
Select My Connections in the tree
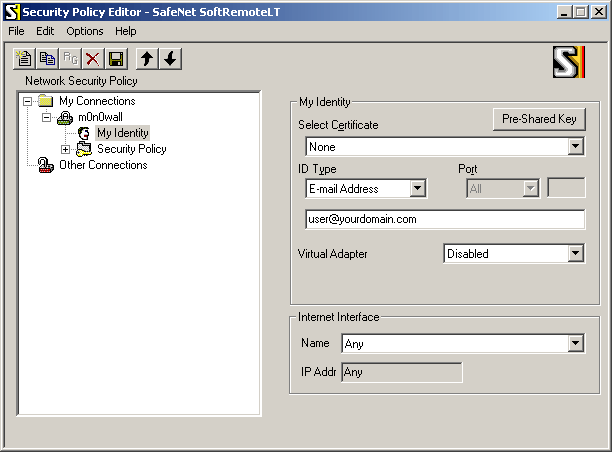[x=97, y=101]
